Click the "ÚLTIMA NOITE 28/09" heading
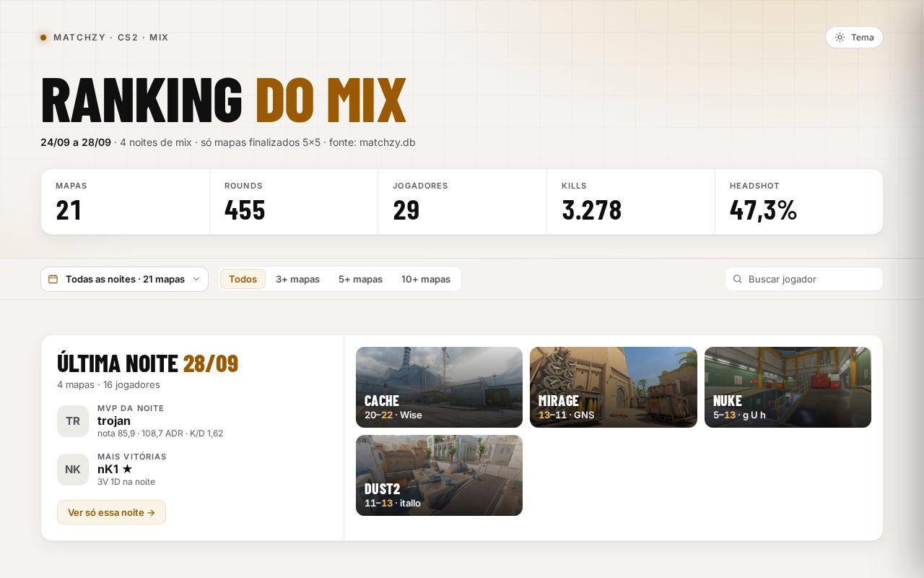 (x=147, y=363)
